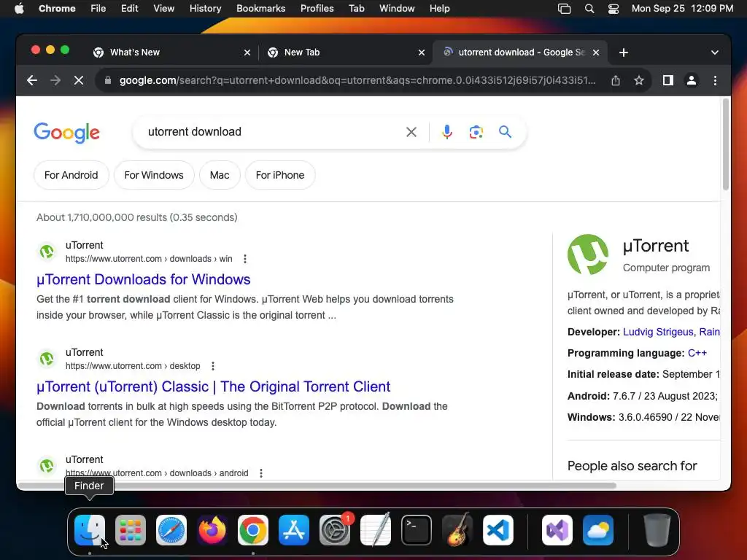Image resolution: width=747 pixels, height=560 pixels.
Task: Filter results For Android
Action: click(71, 175)
